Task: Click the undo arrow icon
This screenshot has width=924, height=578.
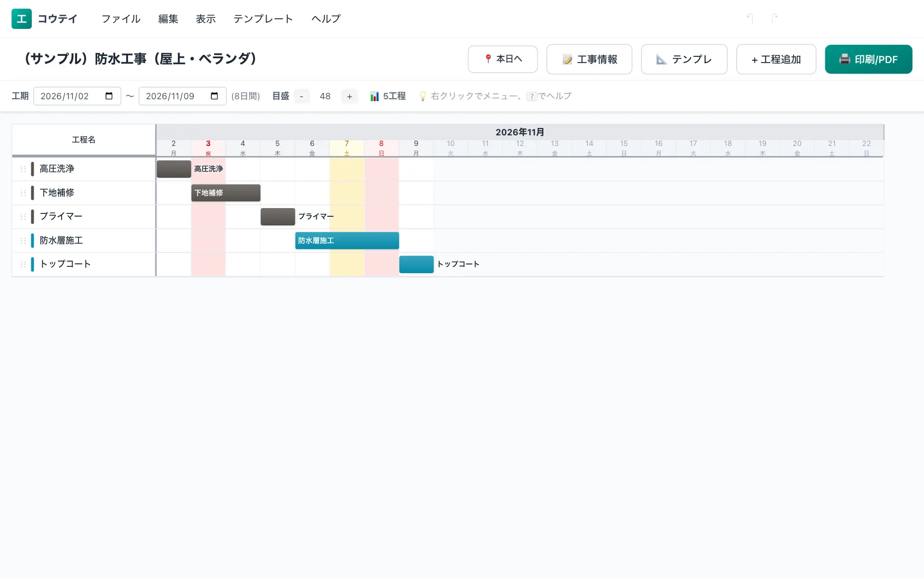Action: [x=750, y=18]
